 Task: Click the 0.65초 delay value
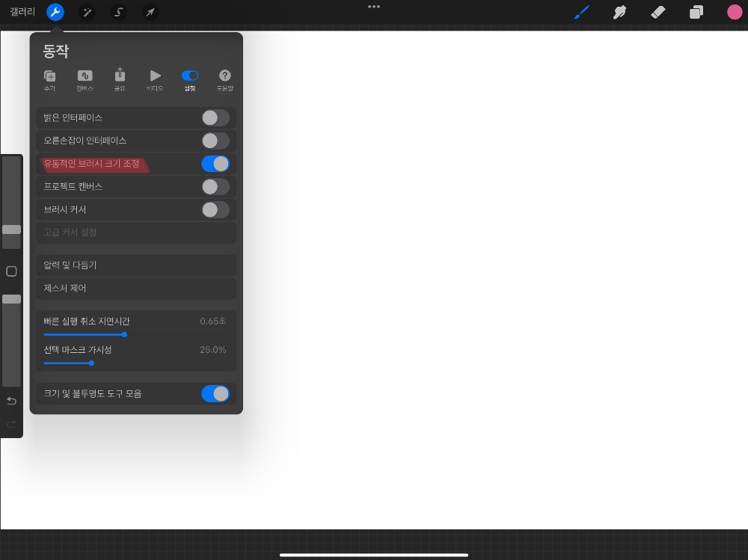(x=212, y=321)
